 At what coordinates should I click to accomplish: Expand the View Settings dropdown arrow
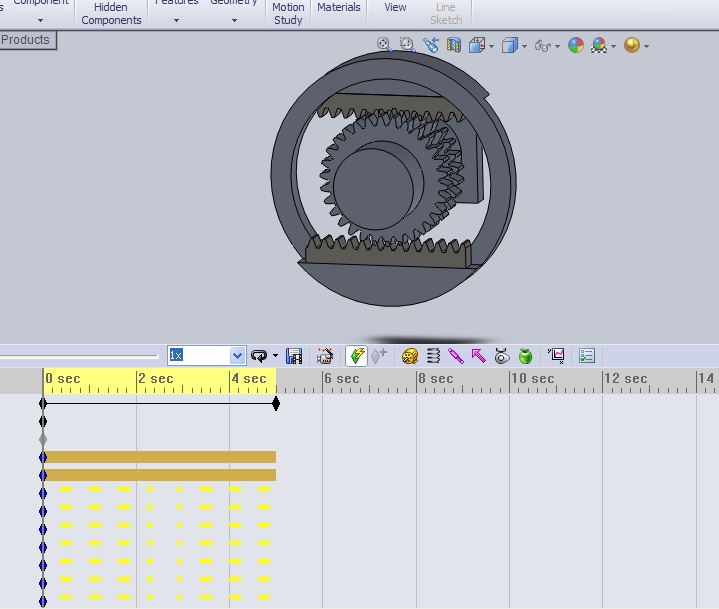click(647, 46)
